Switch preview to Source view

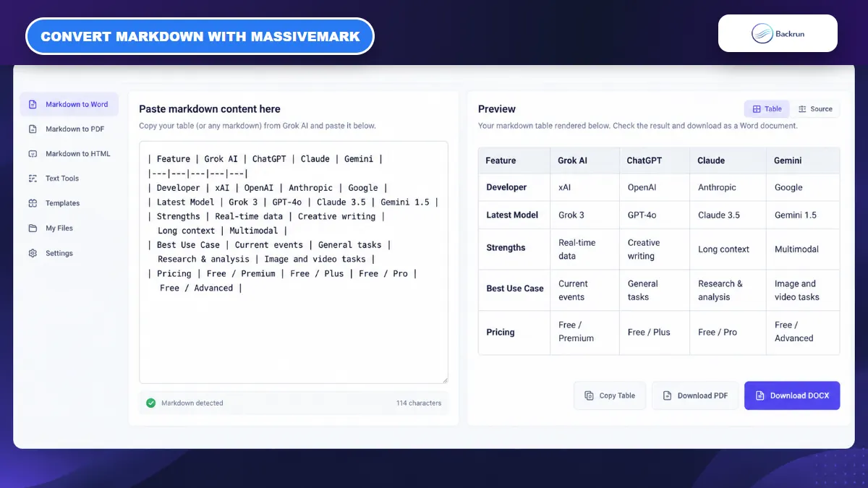coord(814,109)
